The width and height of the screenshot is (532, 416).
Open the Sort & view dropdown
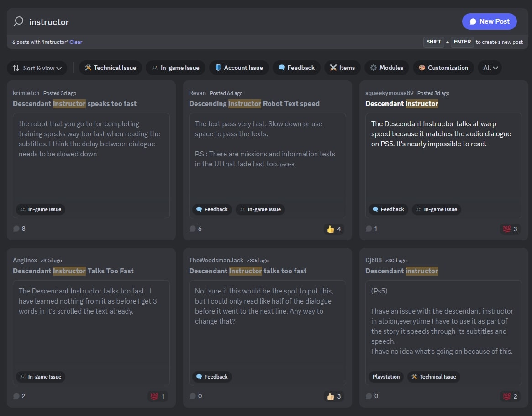click(37, 68)
